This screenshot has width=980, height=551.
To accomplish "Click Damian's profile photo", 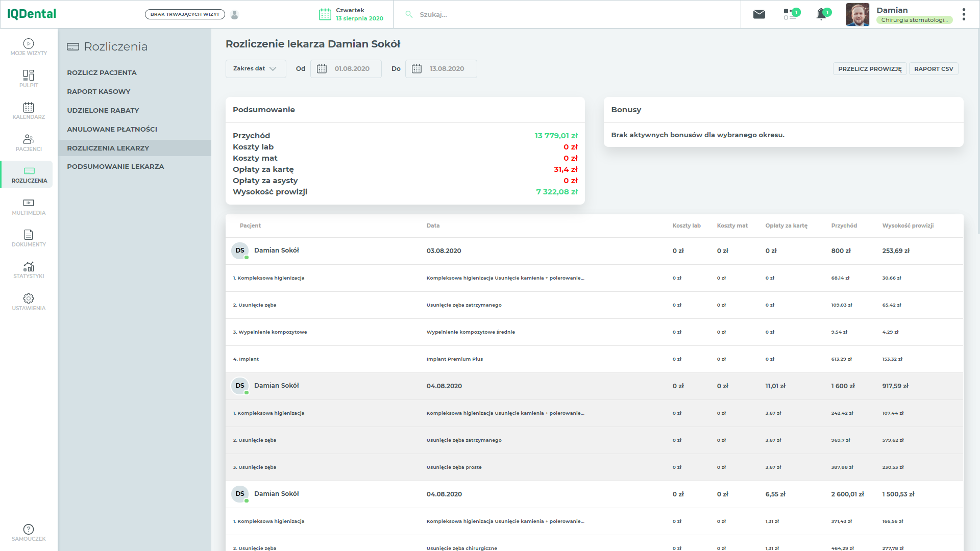I will (857, 14).
